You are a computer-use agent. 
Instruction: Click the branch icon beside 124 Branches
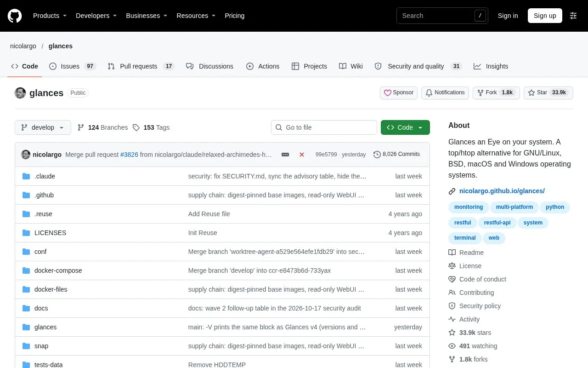point(81,127)
